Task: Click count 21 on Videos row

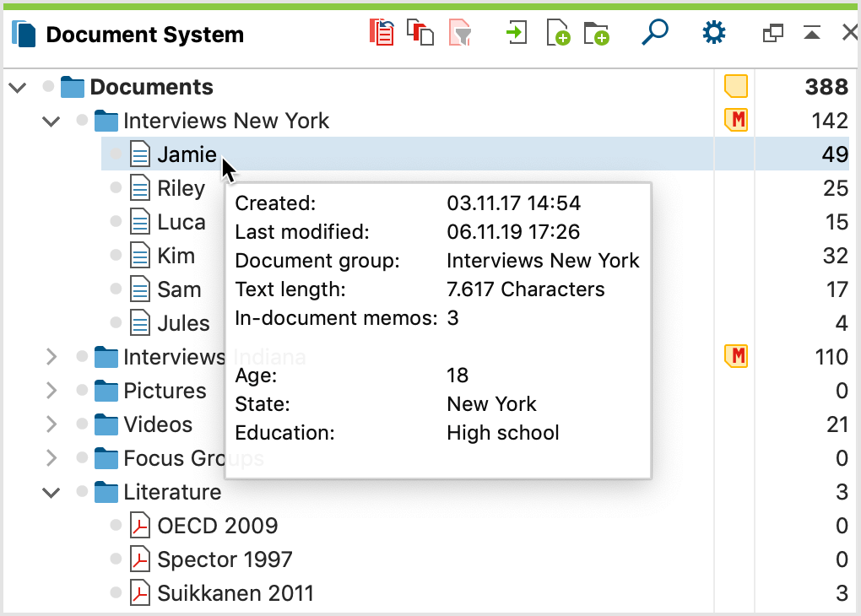Action: [837, 424]
